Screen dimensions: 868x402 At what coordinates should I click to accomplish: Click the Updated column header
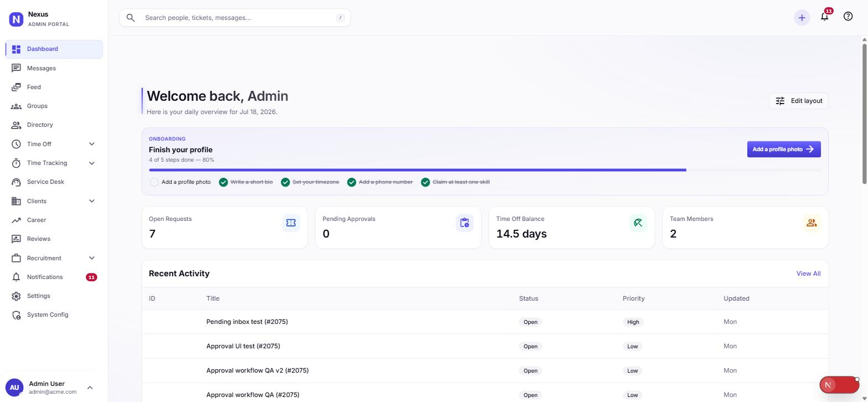coord(736,298)
